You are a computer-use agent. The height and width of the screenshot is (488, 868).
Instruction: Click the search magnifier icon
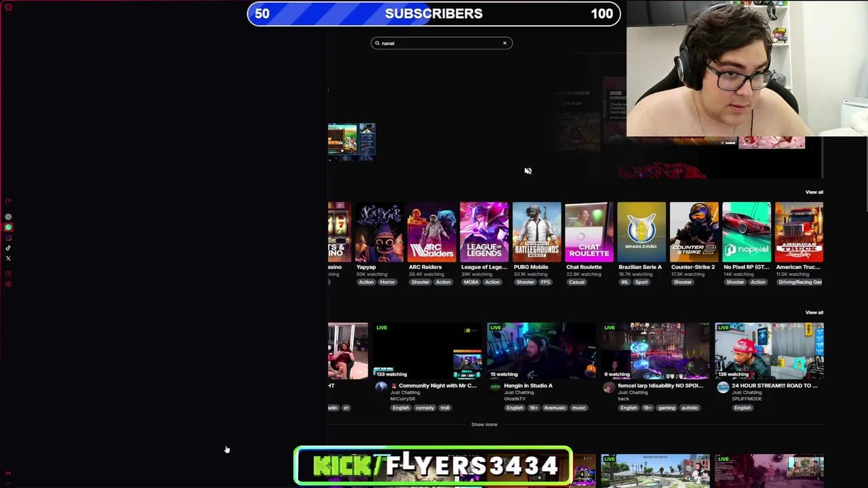377,43
